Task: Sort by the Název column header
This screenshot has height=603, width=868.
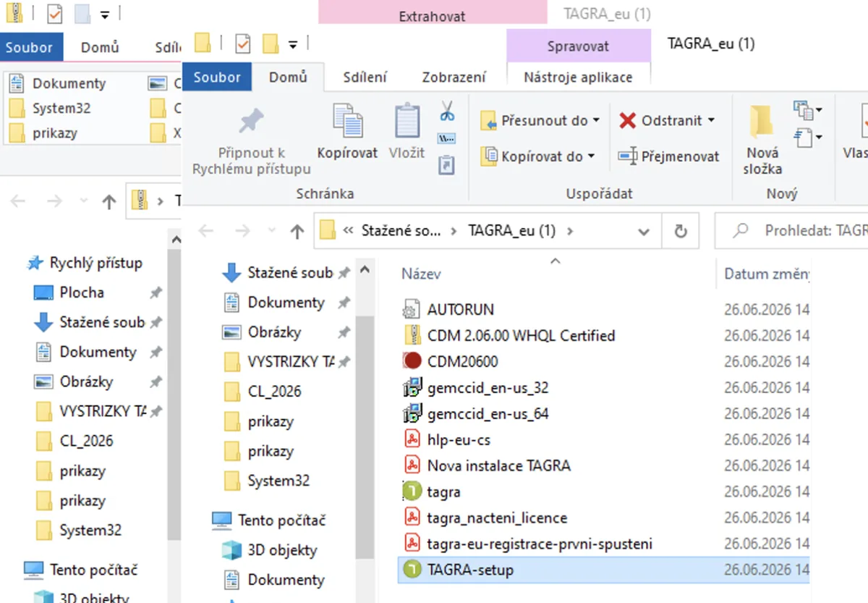Action: pos(421,274)
